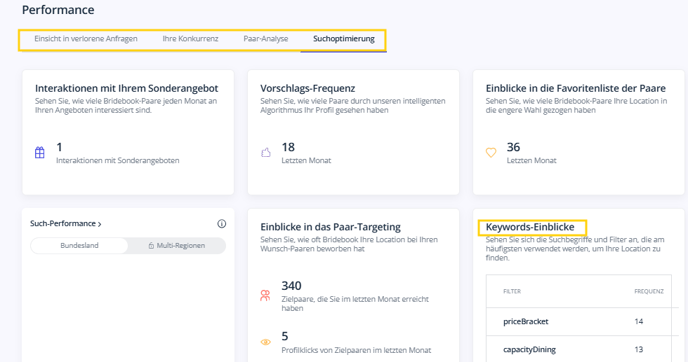Click the eye icon beside Profilklicks count
688x362 pixels.
click(x=265, y=342)
